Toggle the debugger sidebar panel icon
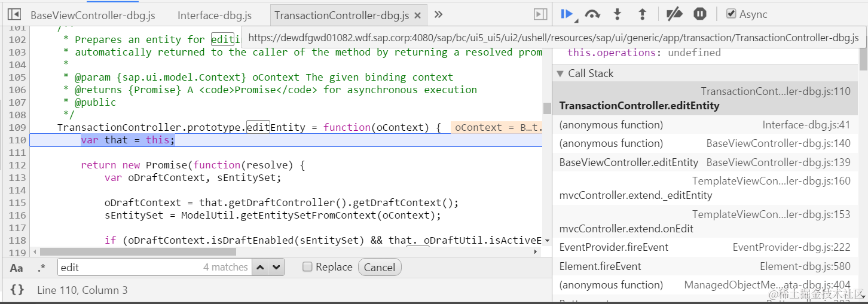 coord(540,14)
